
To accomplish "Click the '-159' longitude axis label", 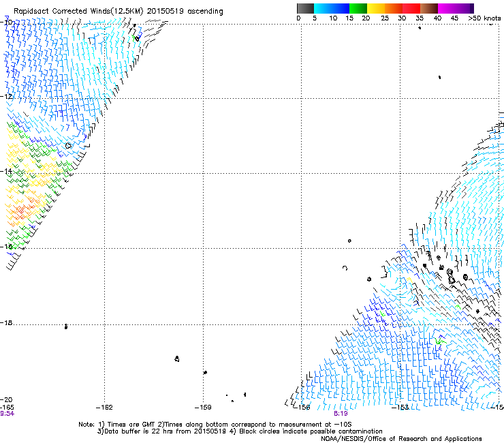I will click(x=203, y=408).
